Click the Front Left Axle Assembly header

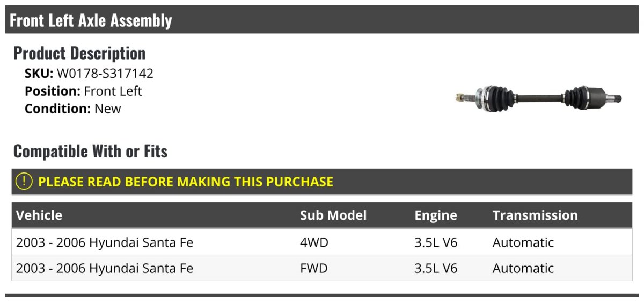pos(91,20)
